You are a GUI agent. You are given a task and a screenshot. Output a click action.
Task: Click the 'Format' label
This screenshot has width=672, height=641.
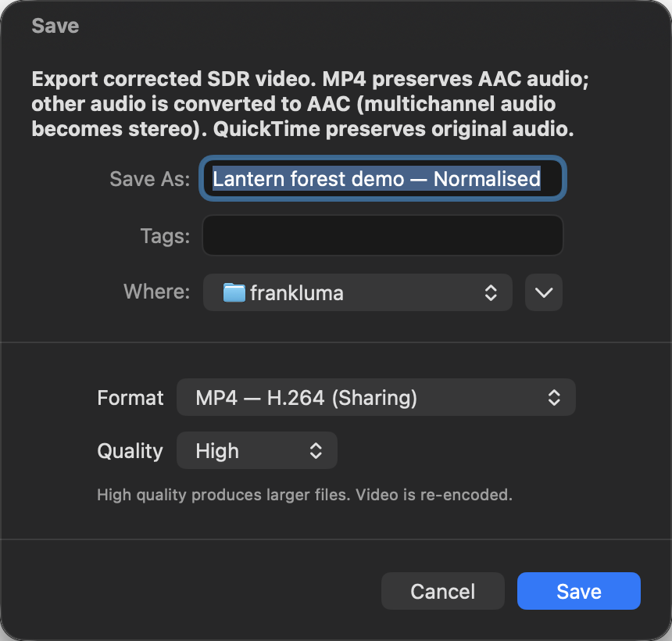(130, 397)
